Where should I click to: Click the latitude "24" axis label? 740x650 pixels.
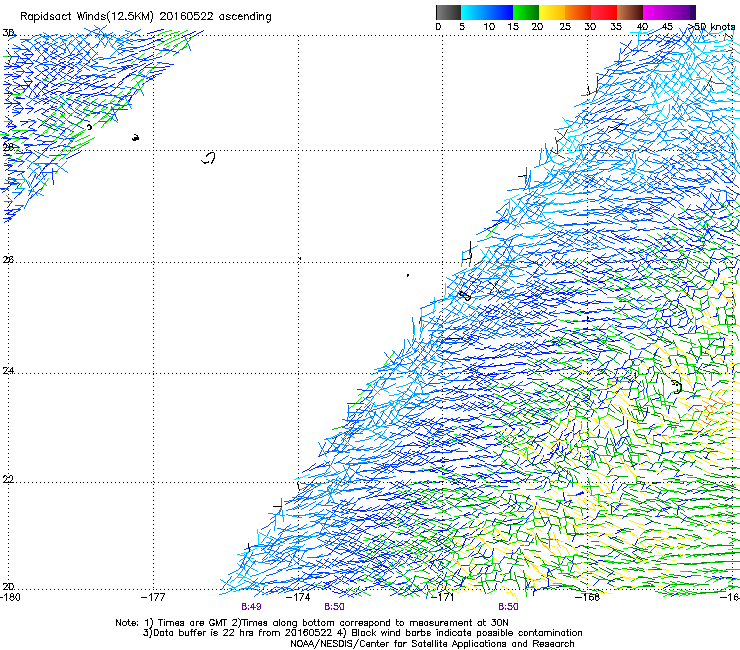tap(8, 371)
